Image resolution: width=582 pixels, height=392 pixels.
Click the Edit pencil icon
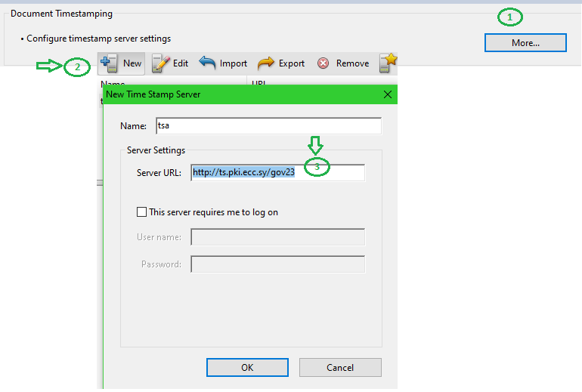click(x=160, y=63)
